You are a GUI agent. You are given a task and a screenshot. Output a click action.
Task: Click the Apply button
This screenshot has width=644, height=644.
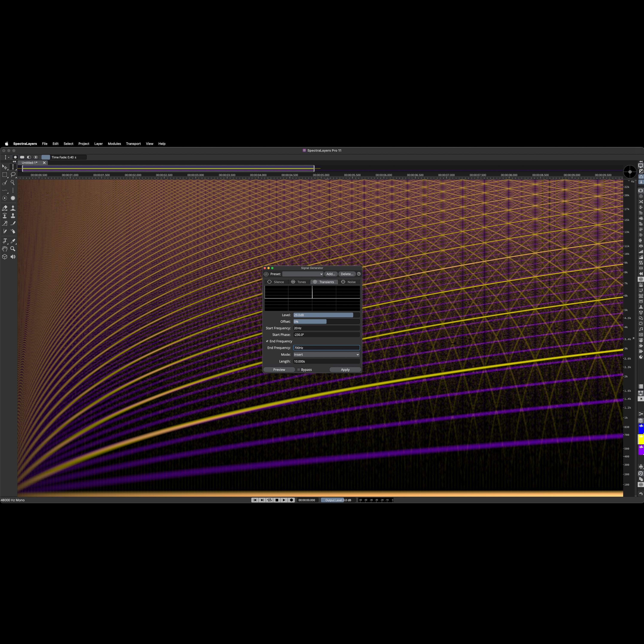click(345, 370)
